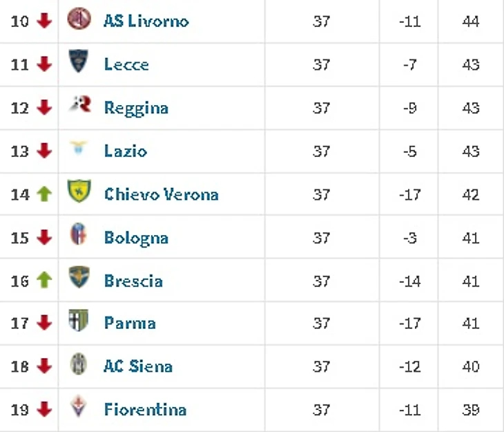Open the AS Livorno team link
The height and width of the screenshot is (432, 504).
(146, 21)
